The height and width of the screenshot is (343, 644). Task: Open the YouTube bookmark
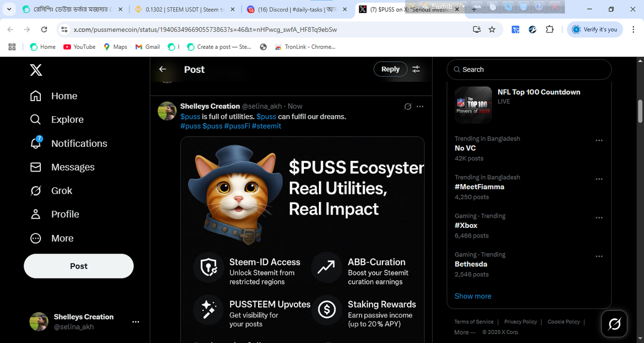tap(79, 47)
